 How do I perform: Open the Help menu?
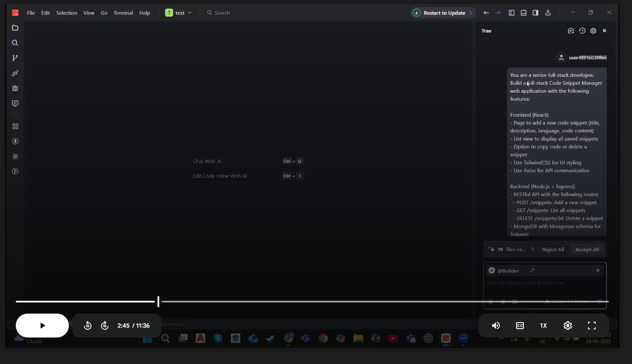click(x=145, y=13)
